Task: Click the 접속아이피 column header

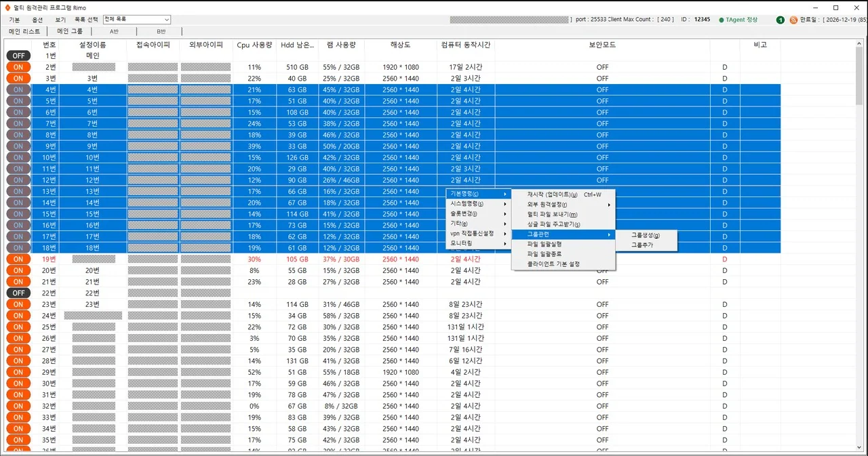Action: pos(153,45)
